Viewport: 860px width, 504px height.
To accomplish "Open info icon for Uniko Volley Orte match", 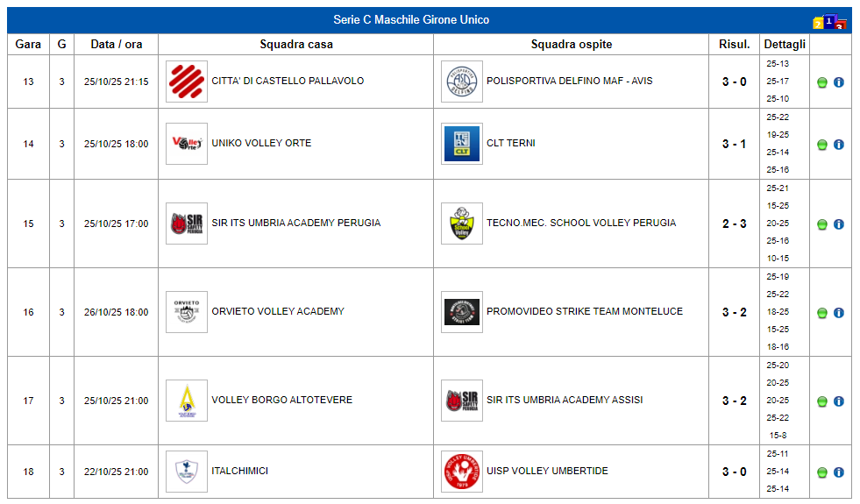I will pos(838,145).
